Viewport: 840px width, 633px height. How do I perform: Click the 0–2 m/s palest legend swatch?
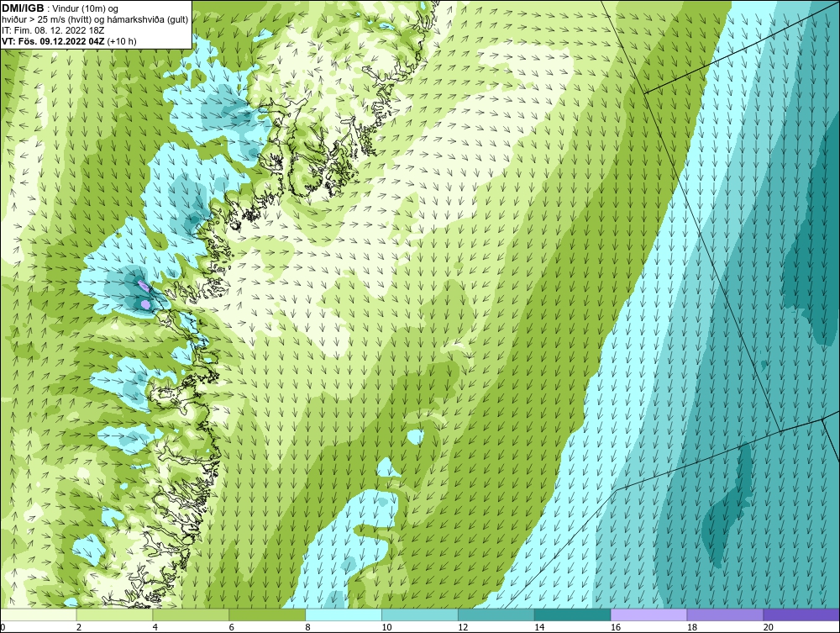39,615
